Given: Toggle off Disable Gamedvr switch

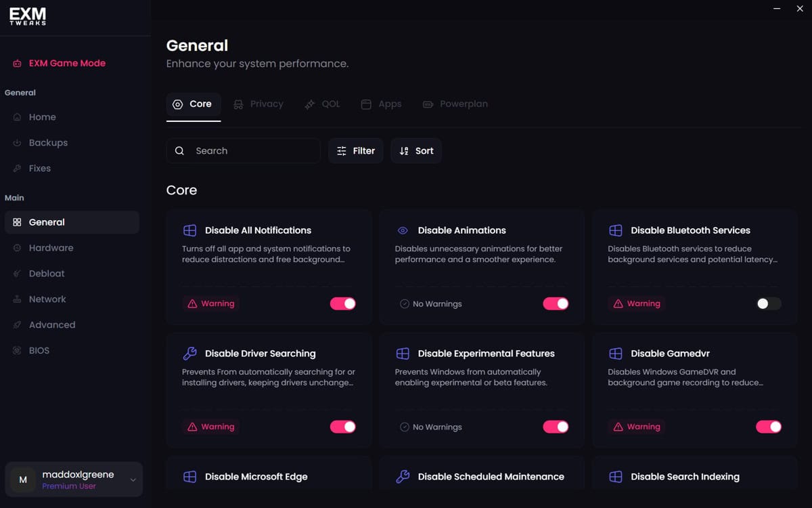Looking at the screenshot, I should [769, 427].
